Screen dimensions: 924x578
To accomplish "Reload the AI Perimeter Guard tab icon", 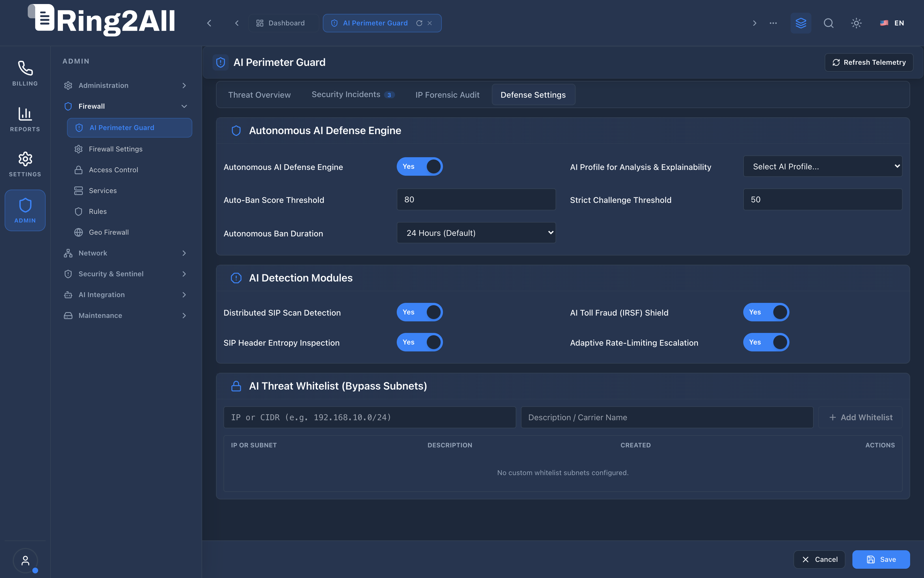I will tap(419, 23).
